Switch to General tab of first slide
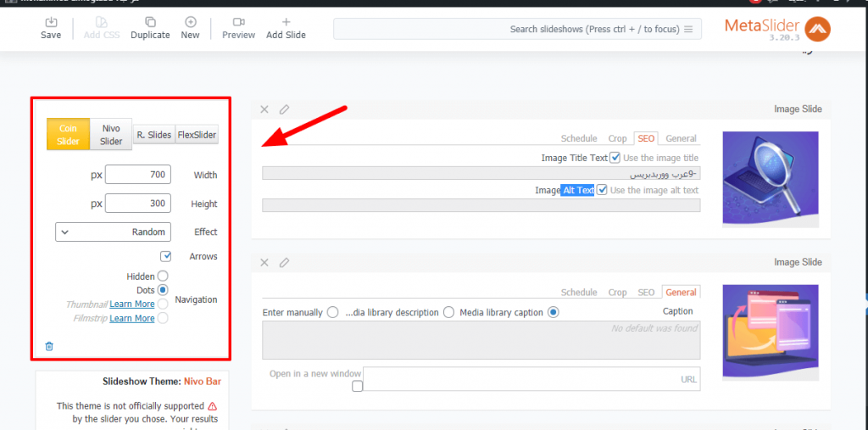The height and width of the screenshot is (430, 868). [x=681, y=138]
